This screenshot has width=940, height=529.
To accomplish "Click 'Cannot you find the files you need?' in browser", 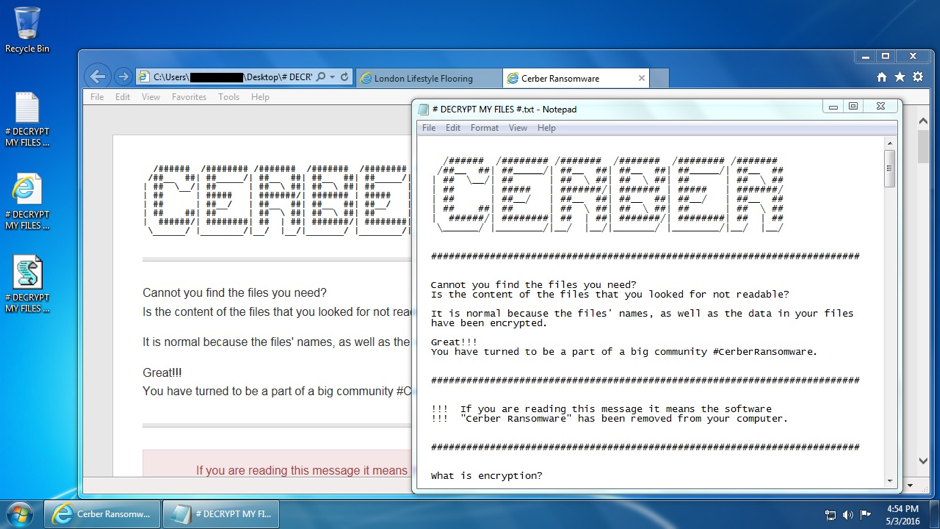I will (234, 293).
